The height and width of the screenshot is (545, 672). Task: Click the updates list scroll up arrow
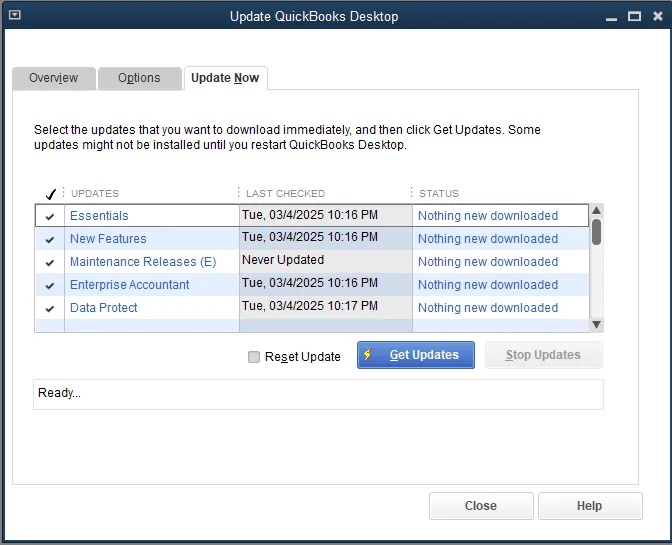coord(596,210)
